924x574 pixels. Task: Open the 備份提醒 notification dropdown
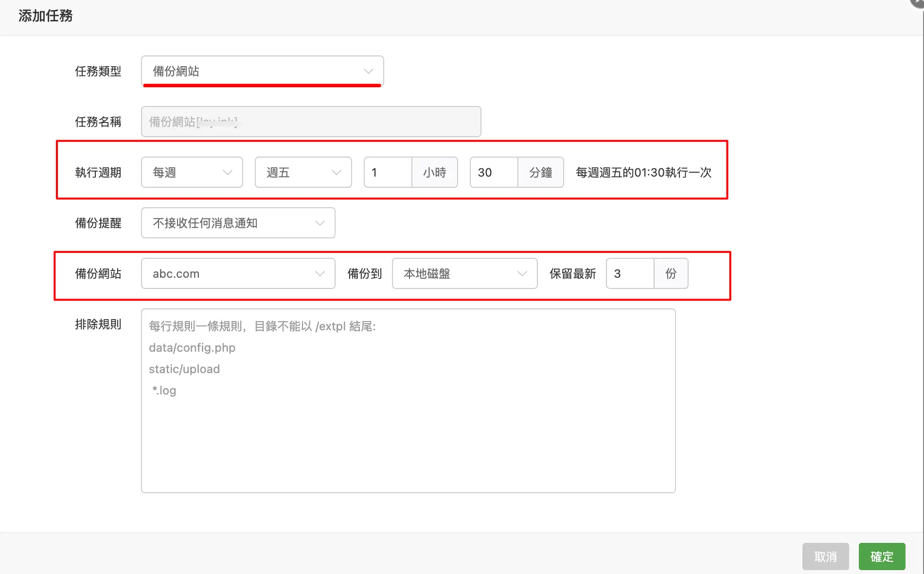238,223
